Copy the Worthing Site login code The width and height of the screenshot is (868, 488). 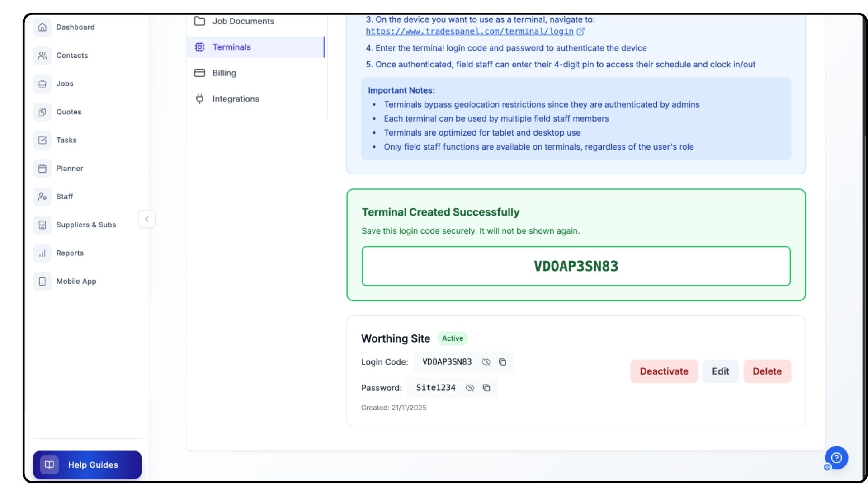pyautogui.click(x=502, y=362)
